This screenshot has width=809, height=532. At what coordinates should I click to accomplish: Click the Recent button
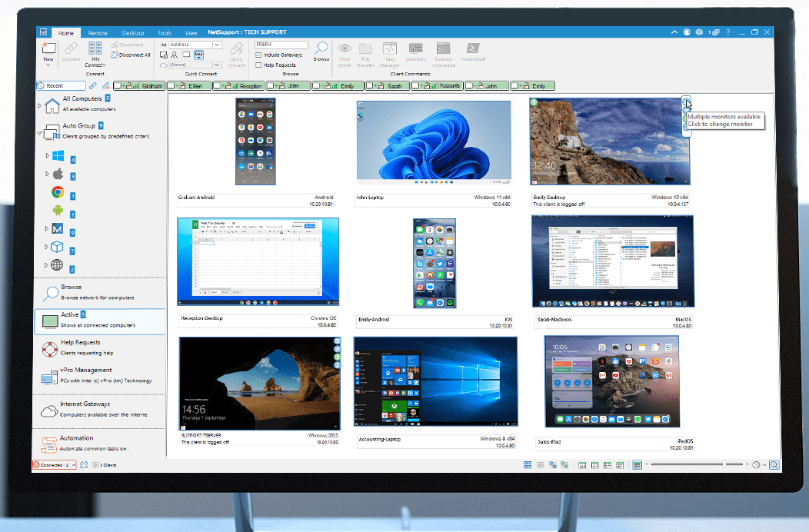62,86
